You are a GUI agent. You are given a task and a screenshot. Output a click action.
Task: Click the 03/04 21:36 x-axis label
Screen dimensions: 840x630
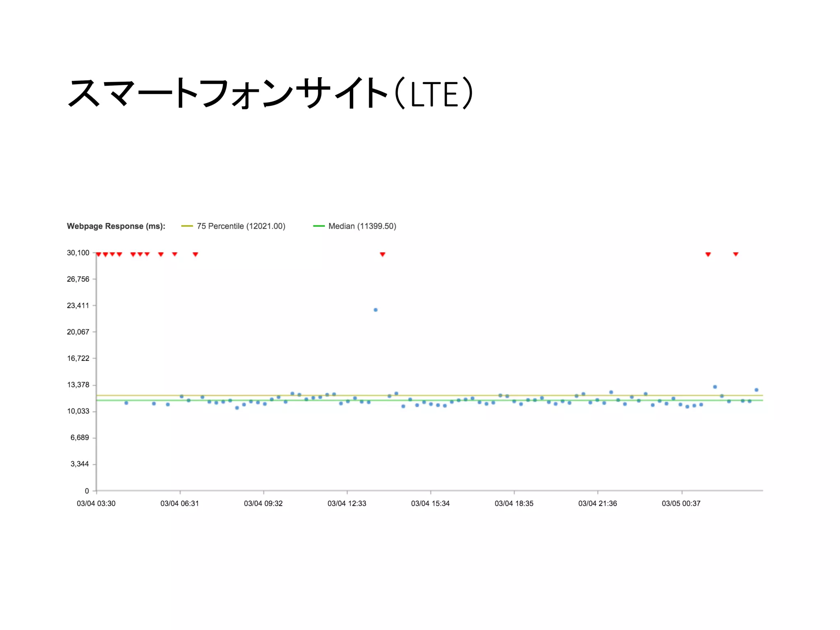598,503
